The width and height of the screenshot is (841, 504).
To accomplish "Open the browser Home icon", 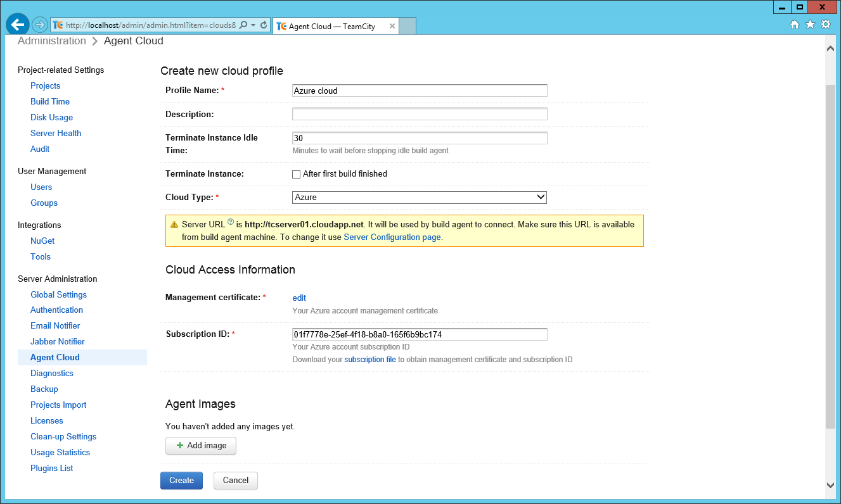I will 795,25.
